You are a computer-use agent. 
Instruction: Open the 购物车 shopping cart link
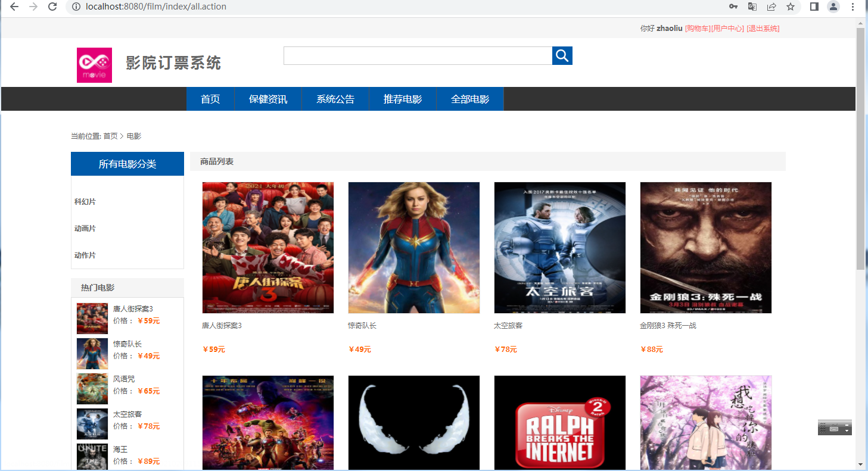click(x=698, y=29)
